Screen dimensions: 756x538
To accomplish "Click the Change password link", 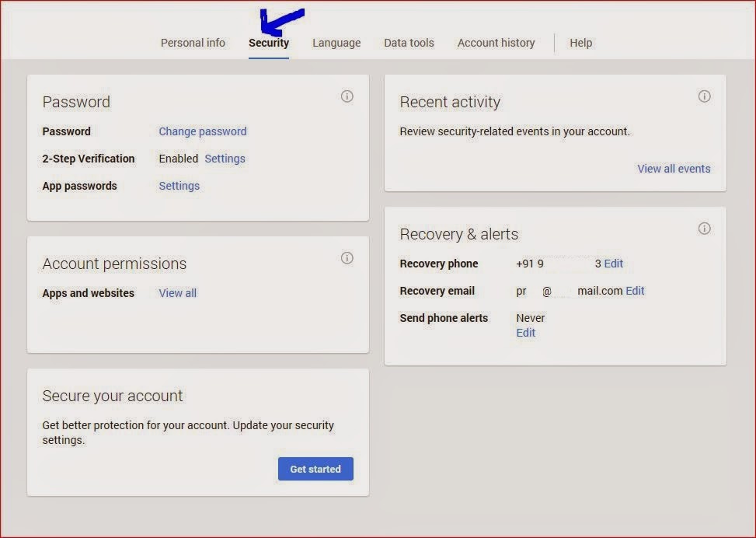I will tap(203, 131).
